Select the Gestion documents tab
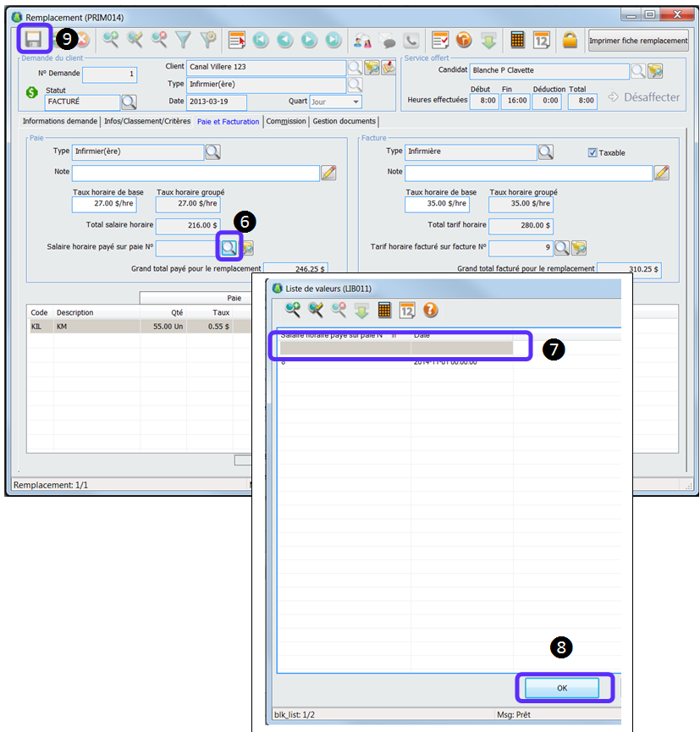Viewport: 700px width, 732px height. pos(344,122)
